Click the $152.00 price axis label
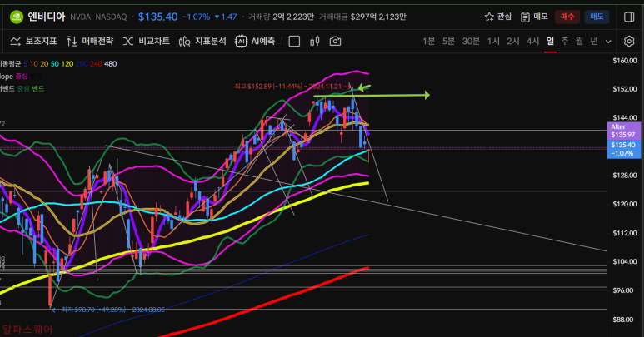 point(624,89)
